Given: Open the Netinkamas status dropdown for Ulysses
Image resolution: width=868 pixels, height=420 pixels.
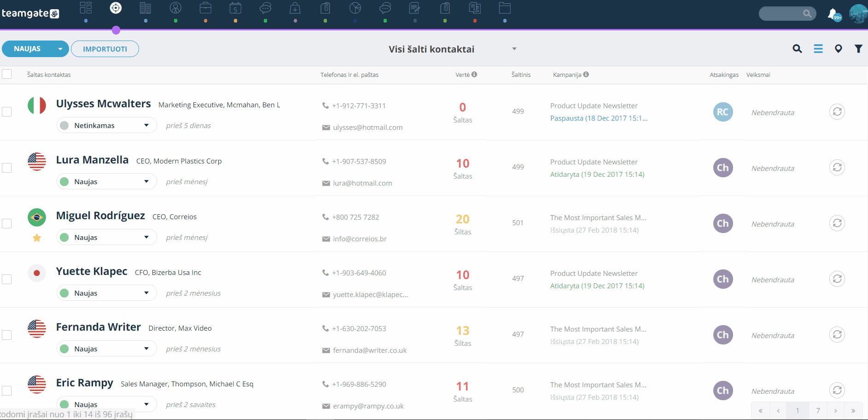Looking at the screenshot, I should 107,125.
